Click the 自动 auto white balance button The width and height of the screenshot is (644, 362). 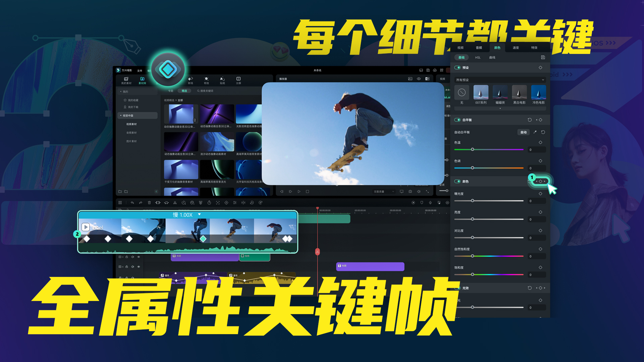(523, 132)
